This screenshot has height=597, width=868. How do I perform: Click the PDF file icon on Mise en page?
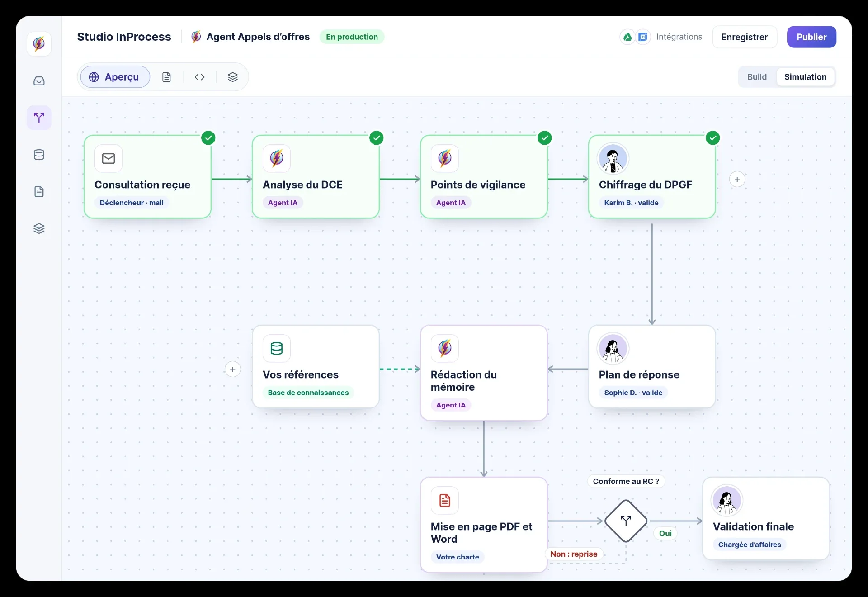pyautogui.click(x=445, y=500)
